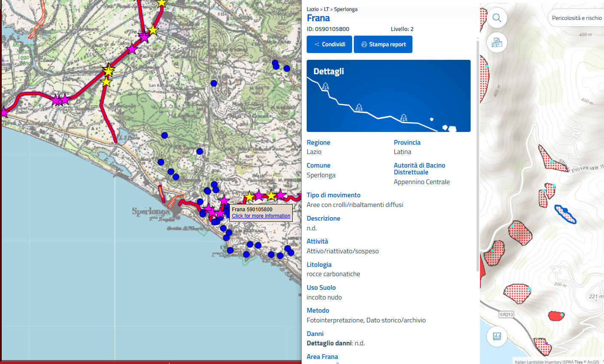The image size is (604, 364).
Task: Open the chart statistics icon on map
Action: click(x=497, y=336)
